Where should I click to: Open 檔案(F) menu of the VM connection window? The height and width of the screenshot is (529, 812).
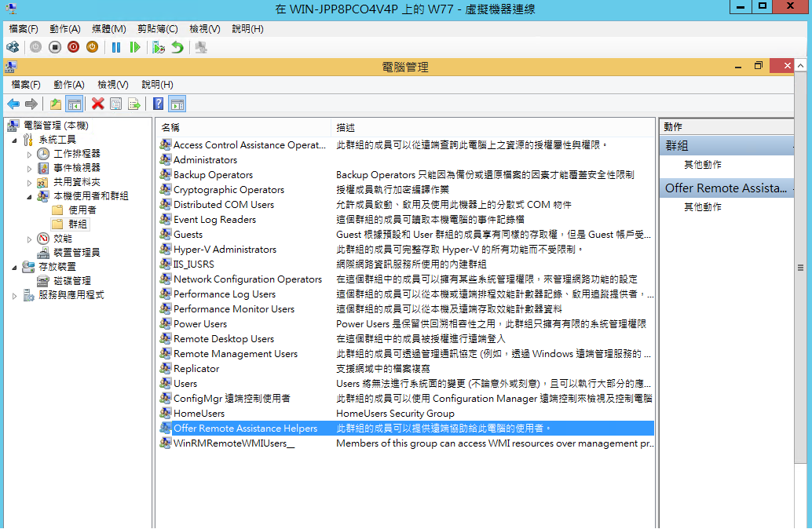click(x=24, y=29)
